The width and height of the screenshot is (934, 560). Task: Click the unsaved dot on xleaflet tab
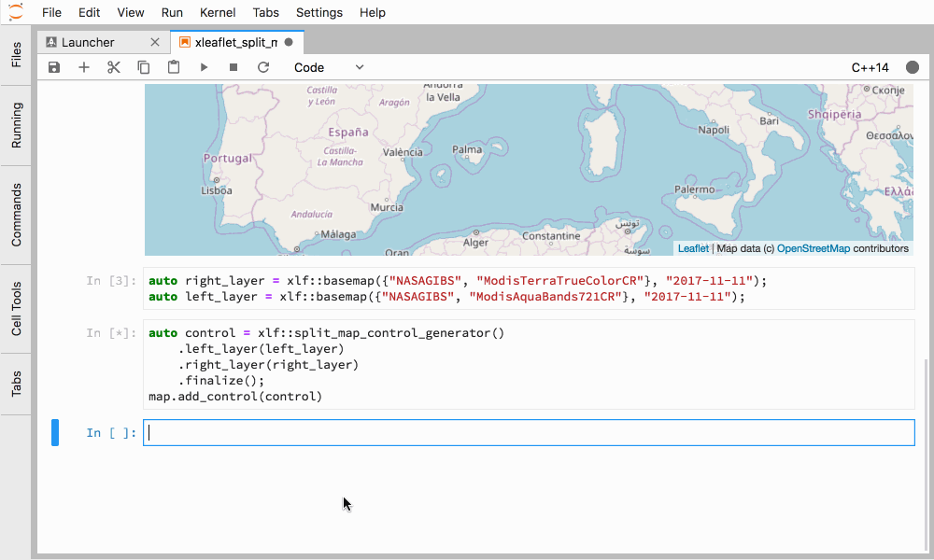[x=289, y=42]
